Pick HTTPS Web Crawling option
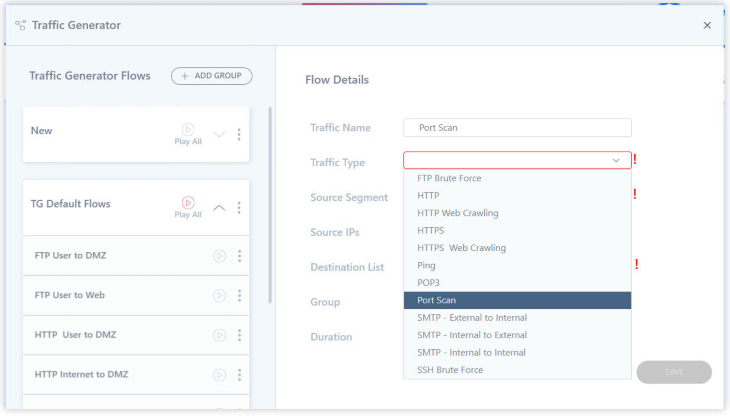730x416 pixels. tap(517, 248)
